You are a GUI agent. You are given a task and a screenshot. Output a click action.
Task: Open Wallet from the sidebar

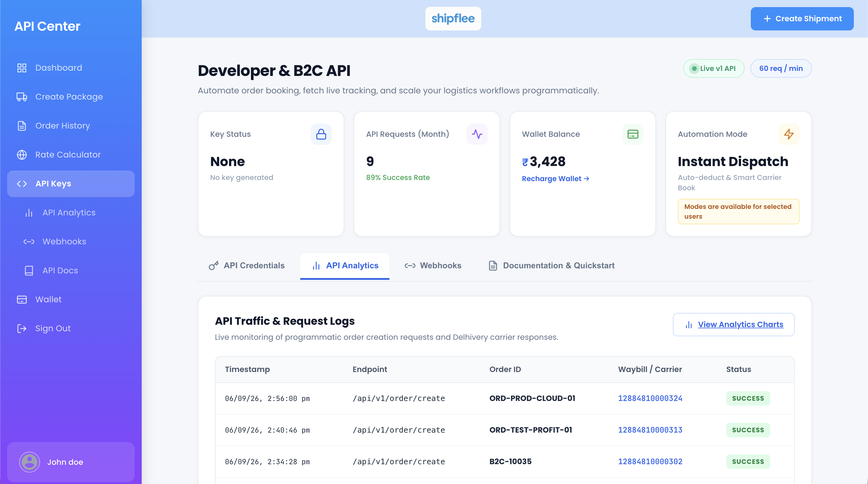pos(71,300)
